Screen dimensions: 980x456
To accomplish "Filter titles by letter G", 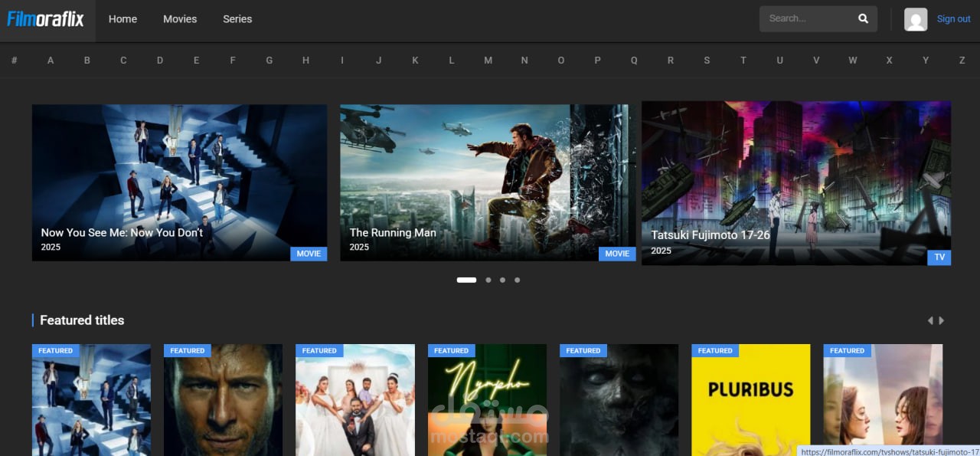I will pyautogui.click(x=269, y=60).
